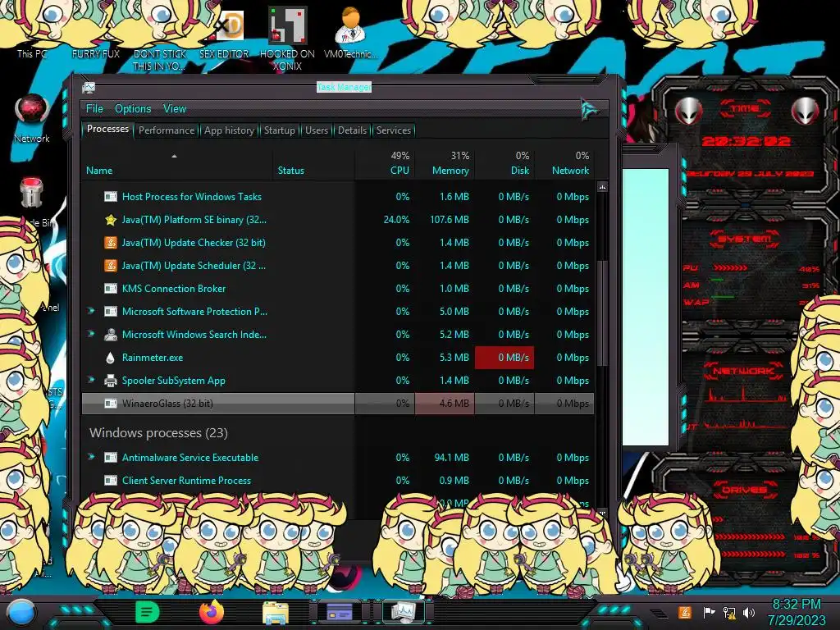
Task: Select 'WinaeroGlass (32 bit)' process row
Action: 337,404
